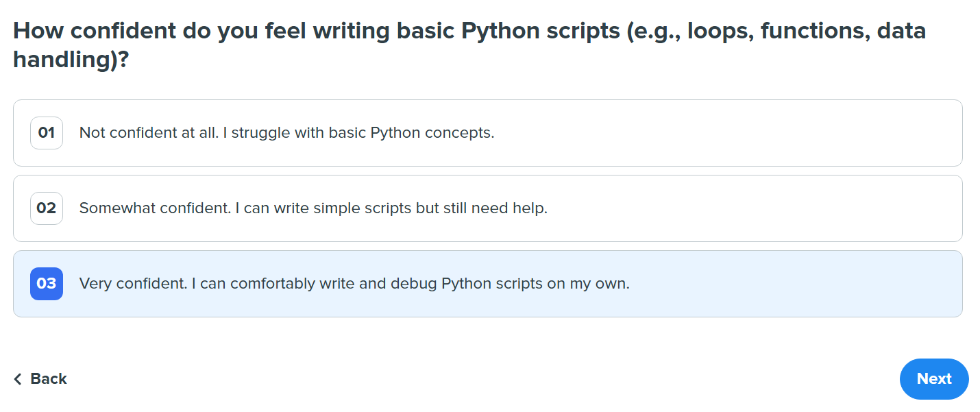Click the "02" number badge icon
The height and width of the screenshot is (412, 980).
pos(46,208)
